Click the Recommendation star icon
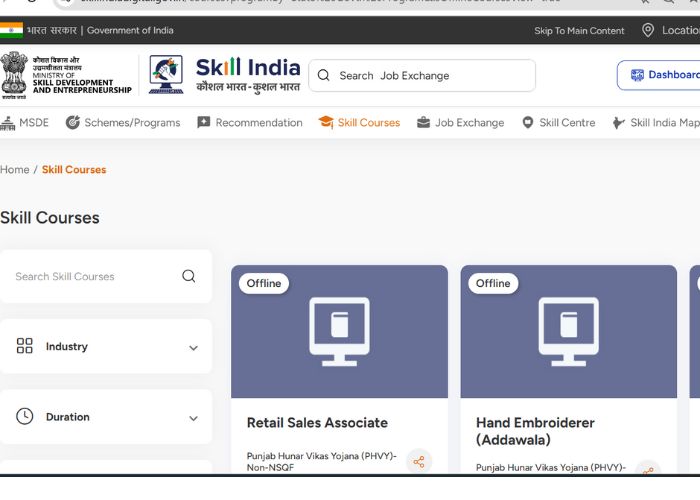The image size is (700, 500). click(204, 122)
